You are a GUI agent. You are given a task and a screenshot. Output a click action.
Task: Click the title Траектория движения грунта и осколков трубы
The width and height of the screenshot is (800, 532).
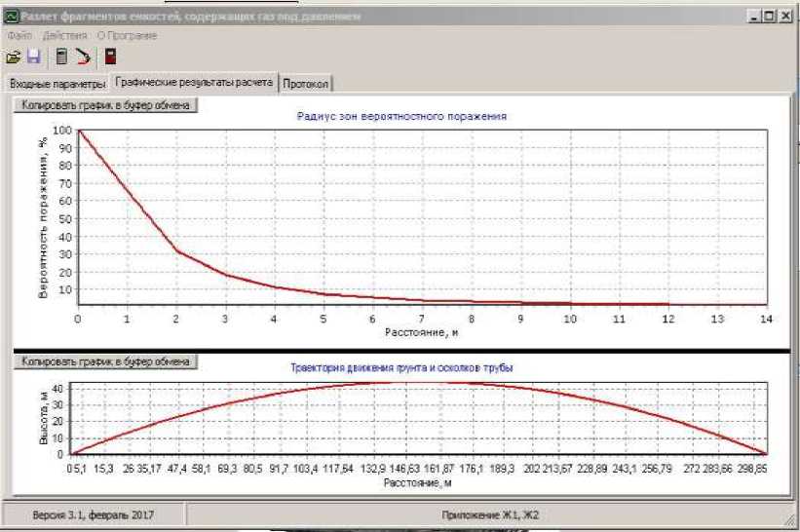click(x=401, y=367)
